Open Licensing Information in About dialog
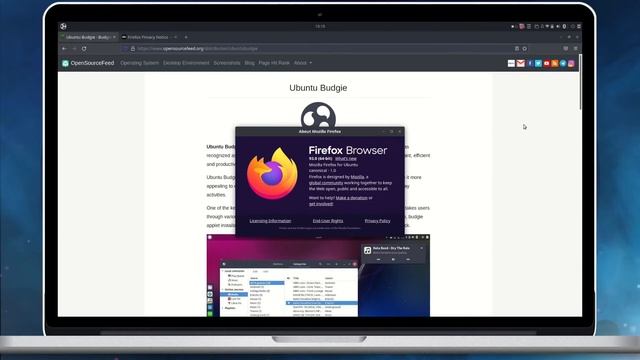The image size is (640, 360). (x=270, y=221)
